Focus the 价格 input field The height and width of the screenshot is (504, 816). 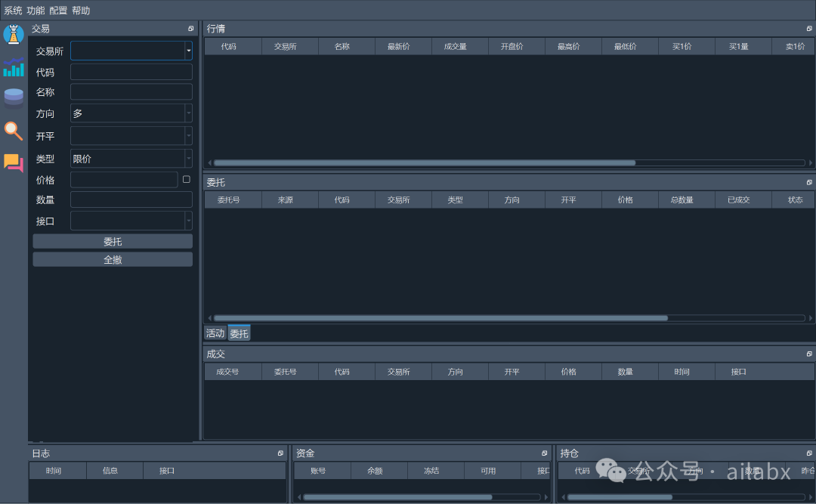[x=124, y=180]
